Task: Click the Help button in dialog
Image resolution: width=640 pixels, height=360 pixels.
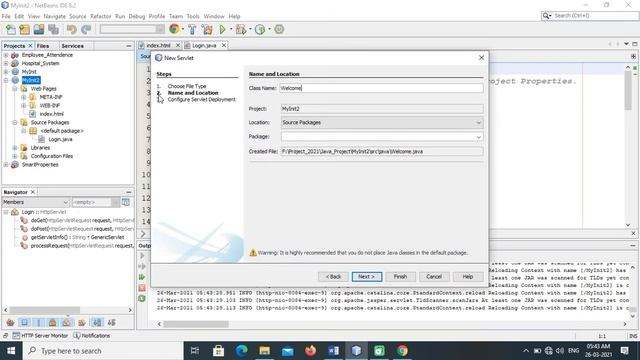Action: (x=468, y=276)
